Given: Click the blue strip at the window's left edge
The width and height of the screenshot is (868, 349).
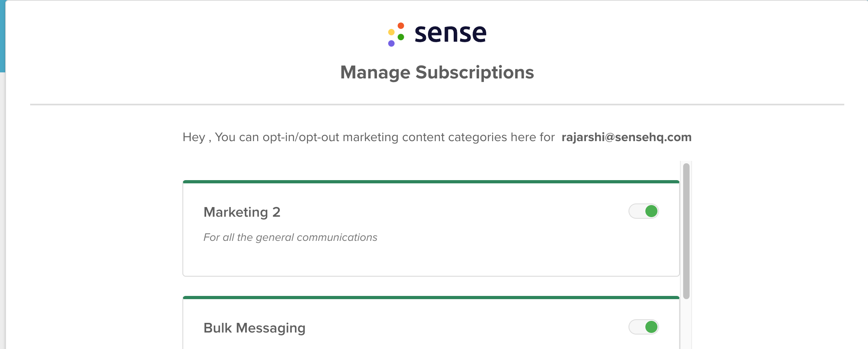Looking at the screenshot, I should (2, 36).
